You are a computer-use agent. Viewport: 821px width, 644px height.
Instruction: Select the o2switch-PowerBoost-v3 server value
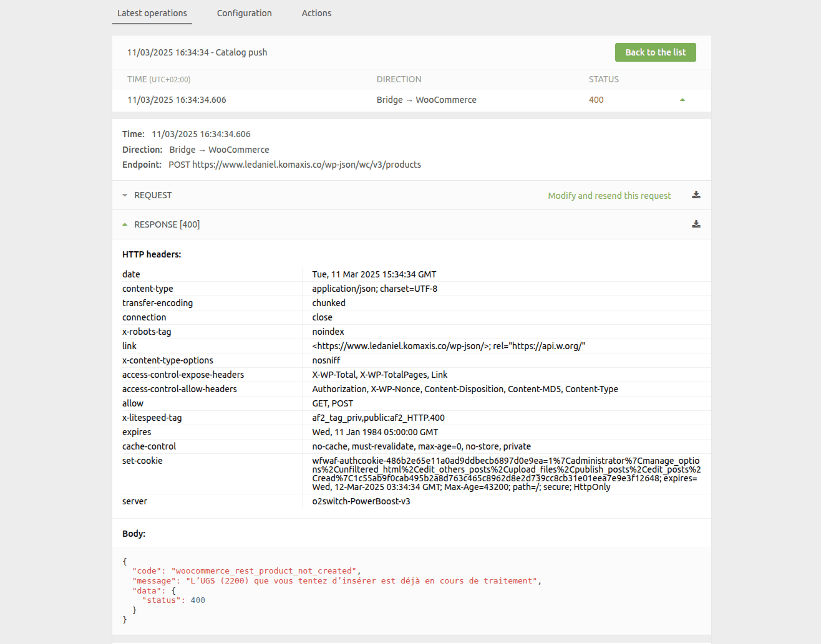tap(361, 501)
